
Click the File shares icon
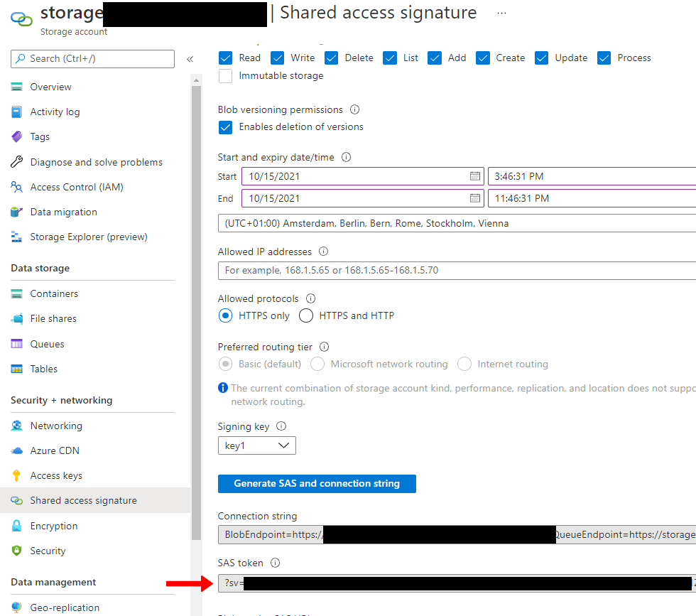tap(16, 318)
